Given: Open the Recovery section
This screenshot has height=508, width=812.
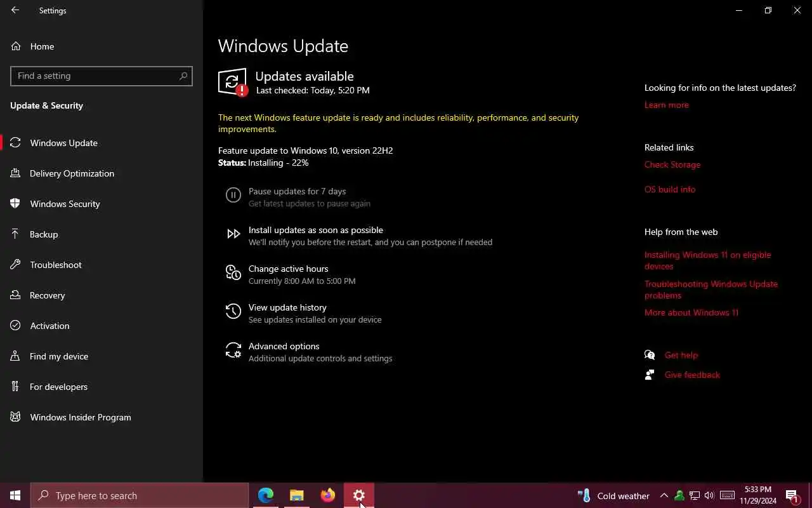Looking at the screenshot, I should click(47, 295).
